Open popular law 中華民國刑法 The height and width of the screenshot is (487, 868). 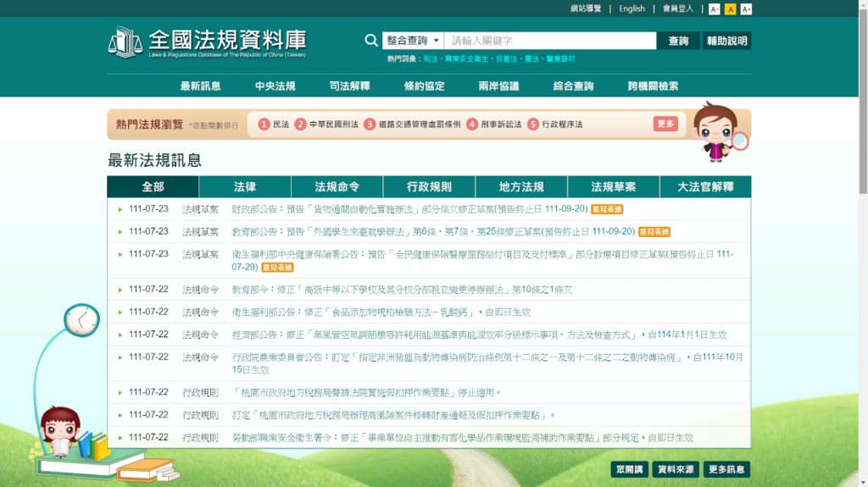click(x=333, y=125)
